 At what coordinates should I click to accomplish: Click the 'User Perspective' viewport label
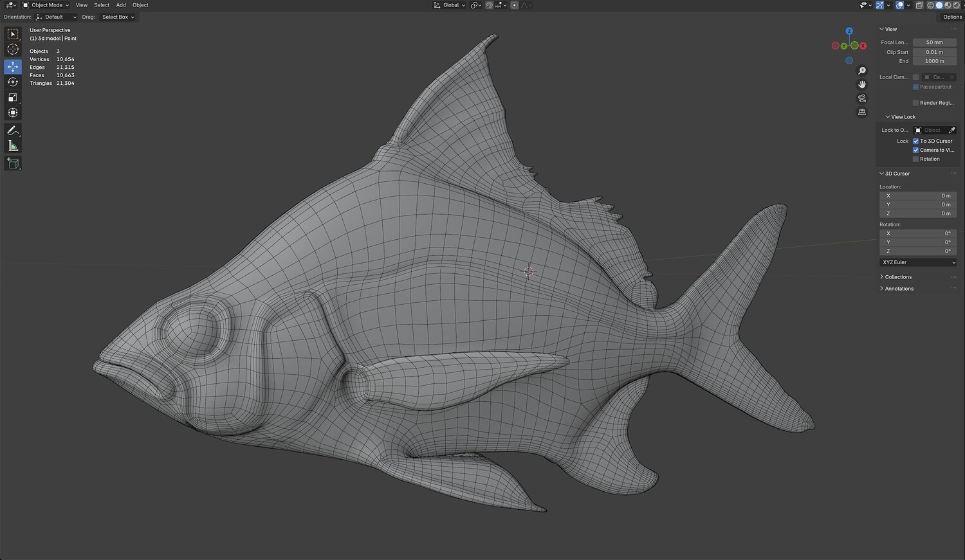point(50,30)
